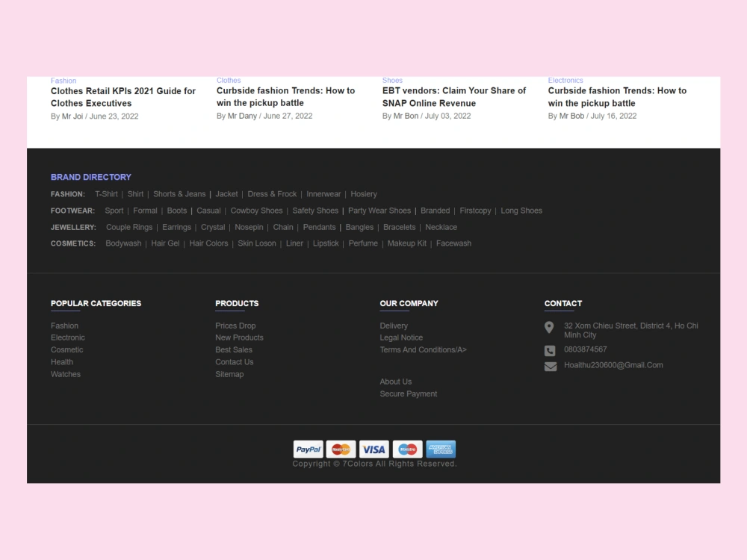The width and height of the screenshot is (747, 560).
Task: Open the Shoes blog category tag
Action: 392,80
